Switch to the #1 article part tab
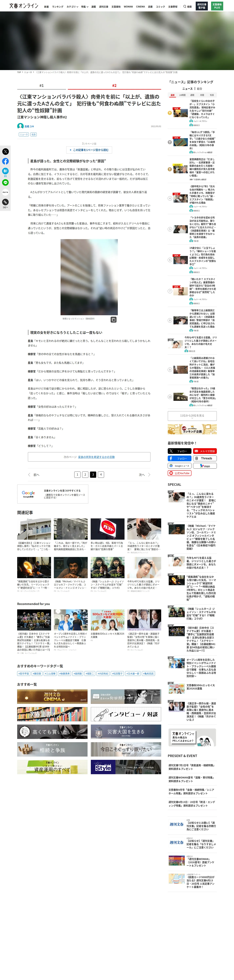Image resolution: width=234 pixels, height=980 pixels. (x=42, y=86)
